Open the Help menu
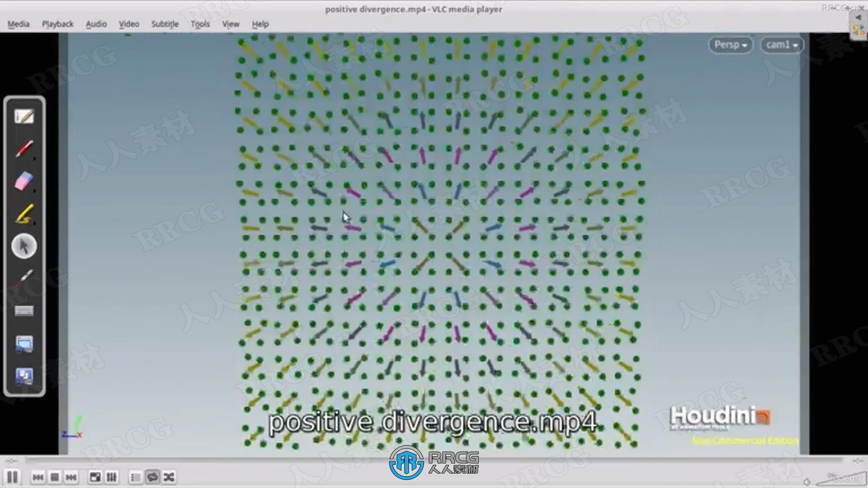Screen dimensions: 868x488 (x=260, y=24)
